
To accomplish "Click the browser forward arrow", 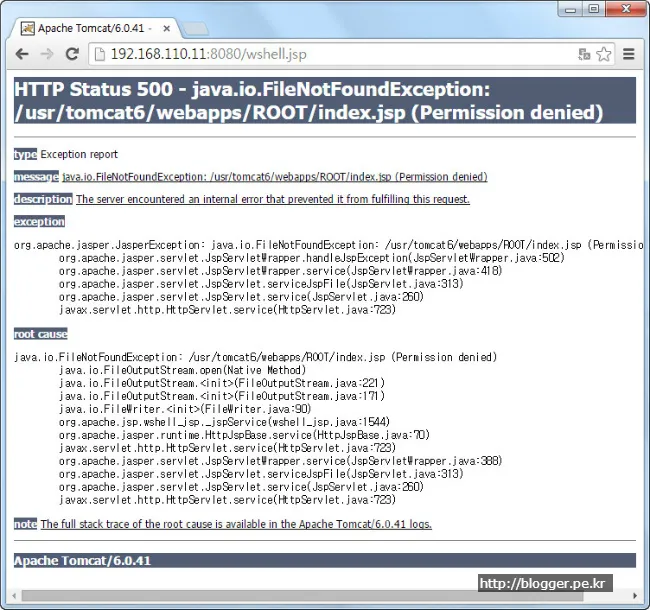I will pyautogui.click(x=47, y=54).
